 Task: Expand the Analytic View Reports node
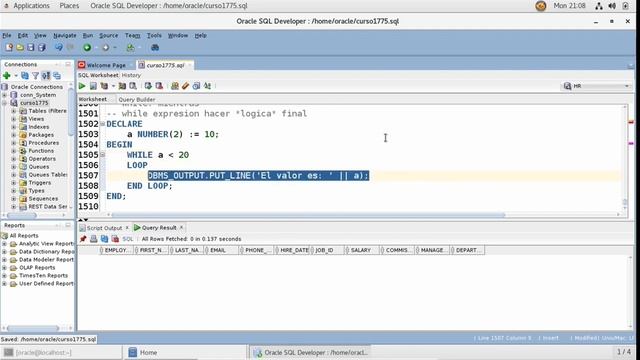pos(4,244)
